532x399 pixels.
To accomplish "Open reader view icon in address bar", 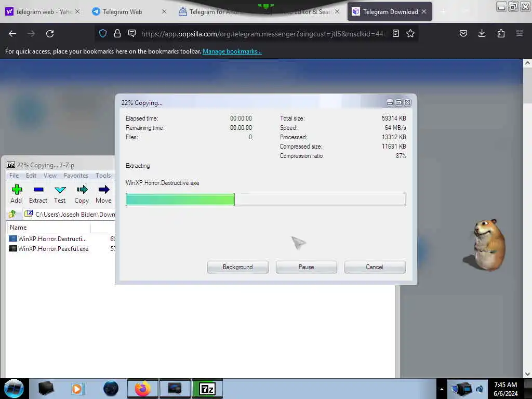I will click(x=395, y=33).
